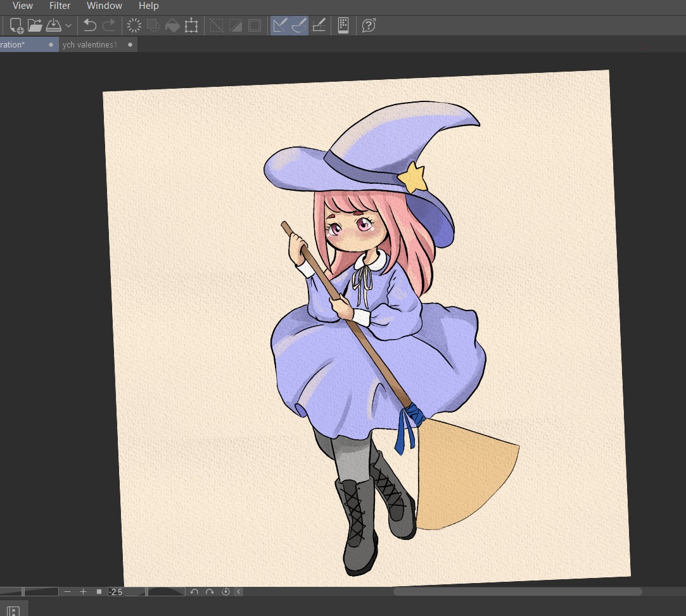Expand the save options dropdown arrow
686x616 pixels.
68,26
